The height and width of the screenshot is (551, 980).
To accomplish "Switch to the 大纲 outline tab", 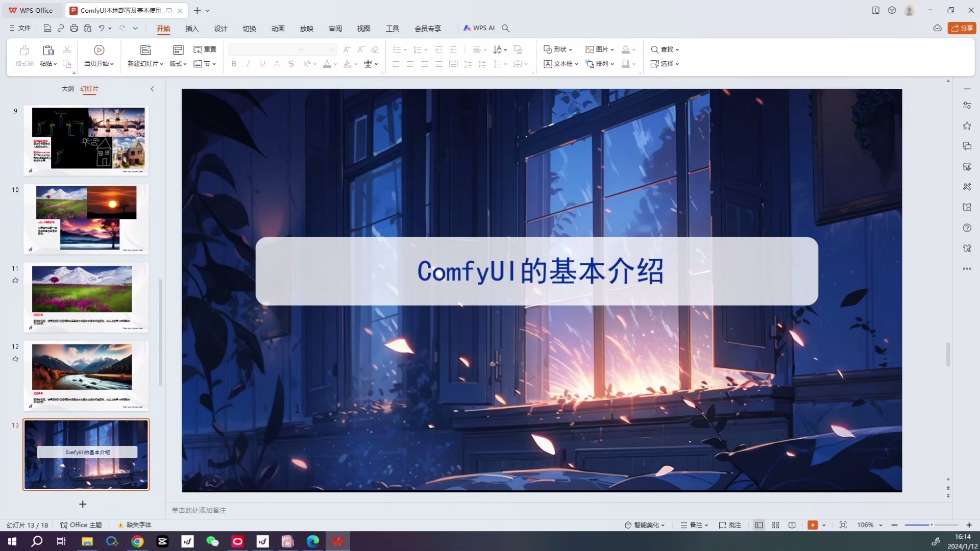I will [67, 89].
